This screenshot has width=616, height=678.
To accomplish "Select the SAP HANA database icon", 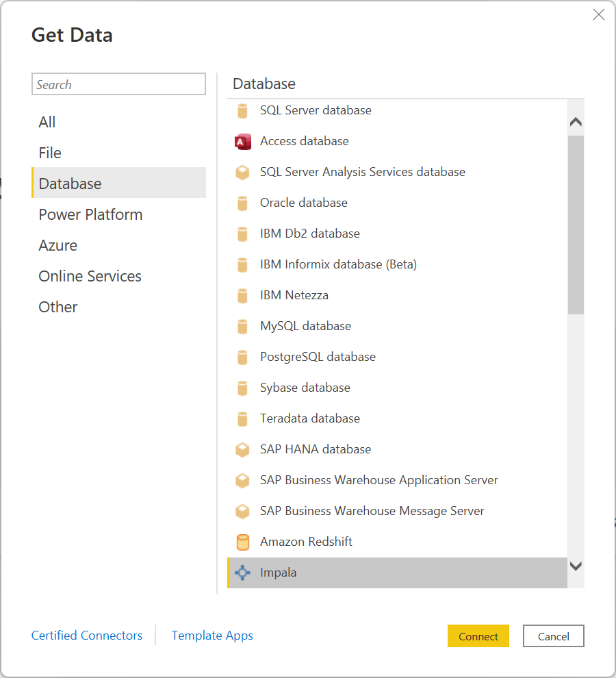I will 242,449.
